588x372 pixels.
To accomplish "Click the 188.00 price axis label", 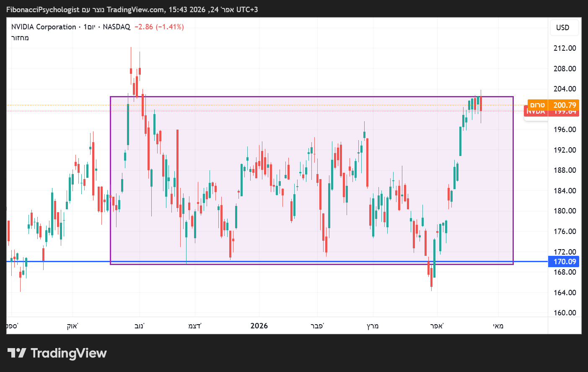I will coord(565,170).
